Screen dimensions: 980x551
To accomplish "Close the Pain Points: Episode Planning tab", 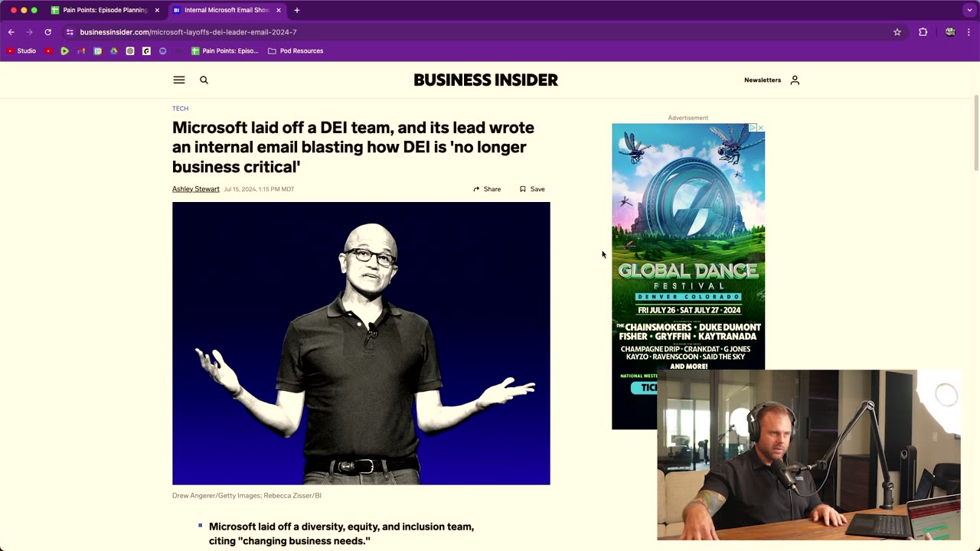I will pyautogui.click(x=157, y=10).
